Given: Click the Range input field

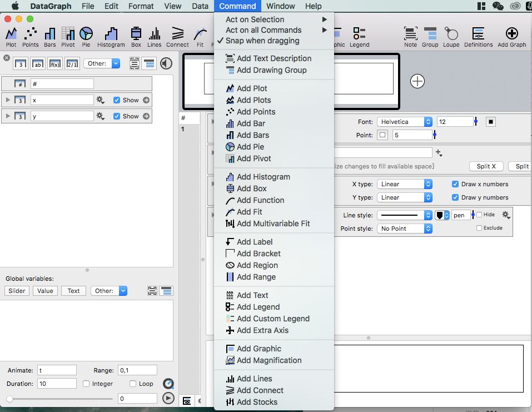Looking at the screenshot, I should click(x=137, y=370).
